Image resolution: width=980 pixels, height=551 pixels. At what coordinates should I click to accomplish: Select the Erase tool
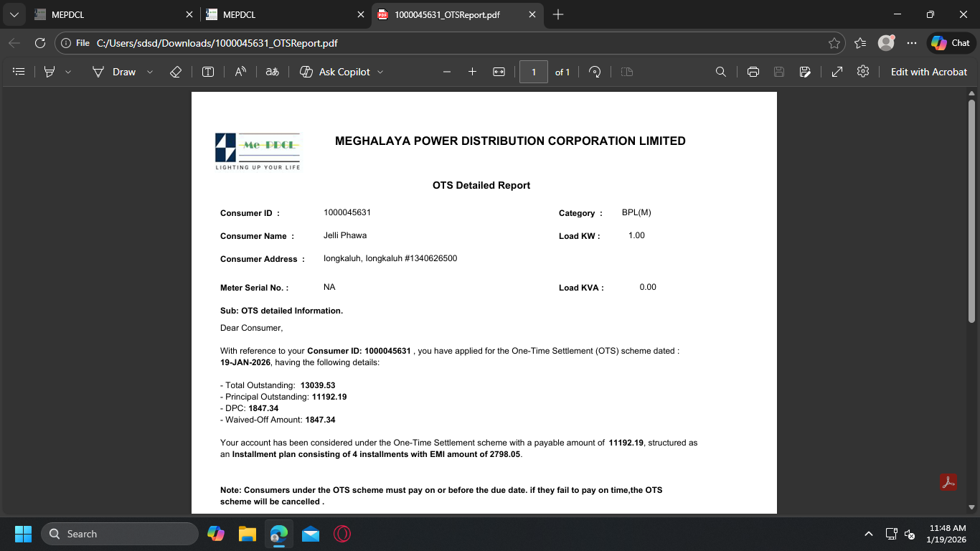click(176, 72)
